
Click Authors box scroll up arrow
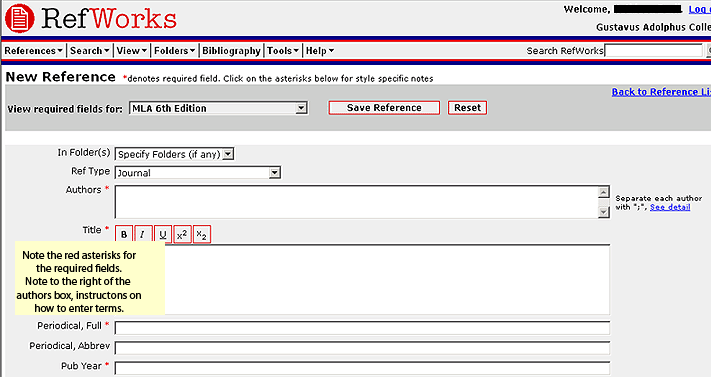604,192
